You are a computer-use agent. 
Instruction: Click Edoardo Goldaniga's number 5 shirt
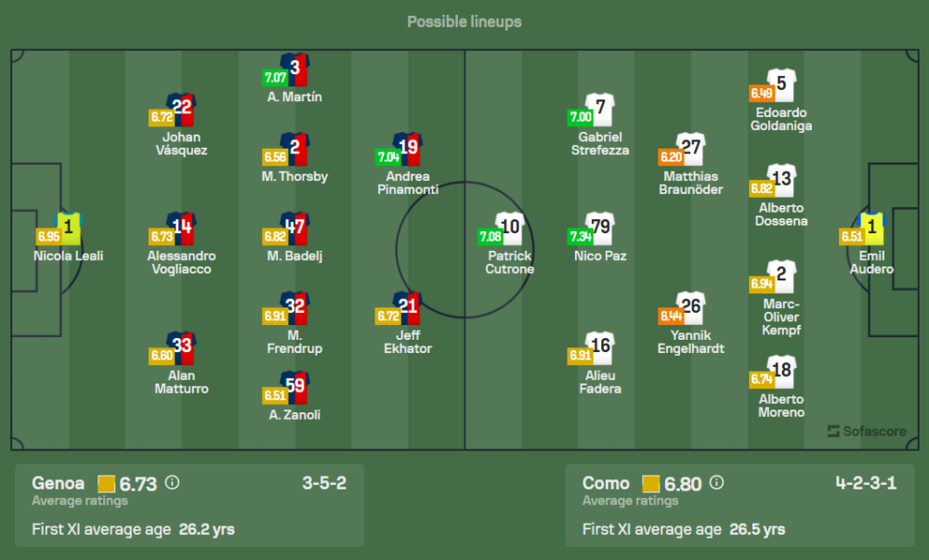[x=781, y=85]
